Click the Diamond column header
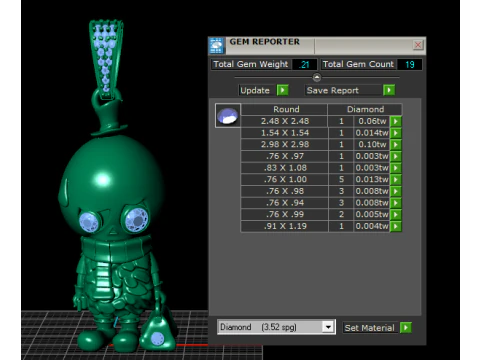Screen dimensions: 480x360 pyautogui.click(x=365, y=109)
